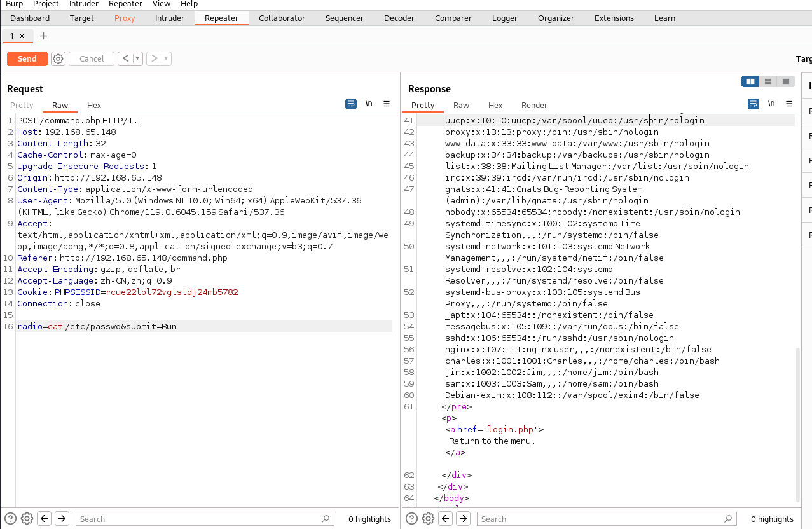Switch to the Collaborator tab
This screenshot has width=812, height=529.
click(282, 18)
